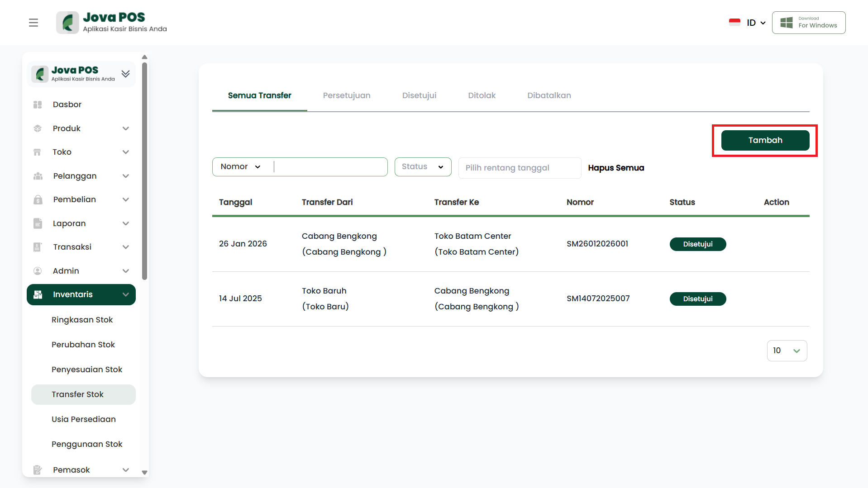Expand the Transaksi menu chevron

click(126, 247)
